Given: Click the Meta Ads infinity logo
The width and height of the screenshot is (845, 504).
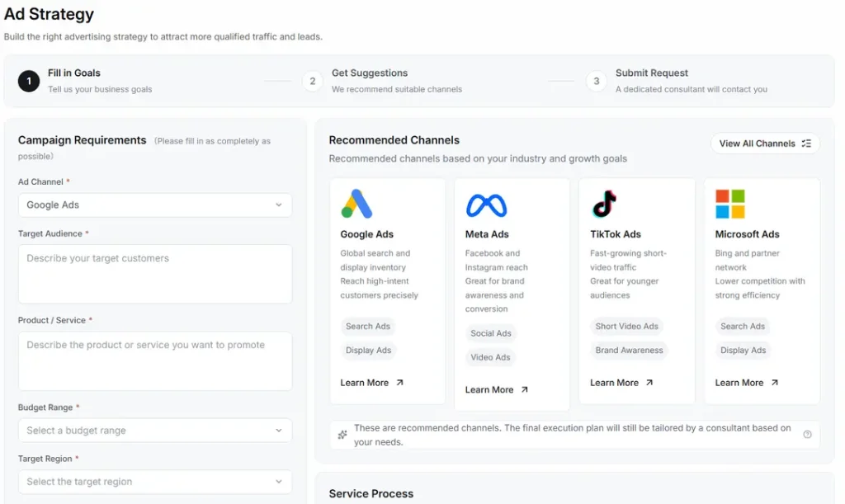Looking at the screenshot, I should 486,205.
